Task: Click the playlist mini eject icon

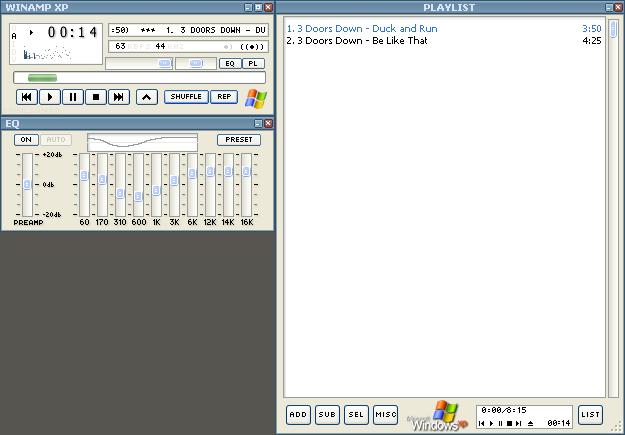Action: coord(531,423)
